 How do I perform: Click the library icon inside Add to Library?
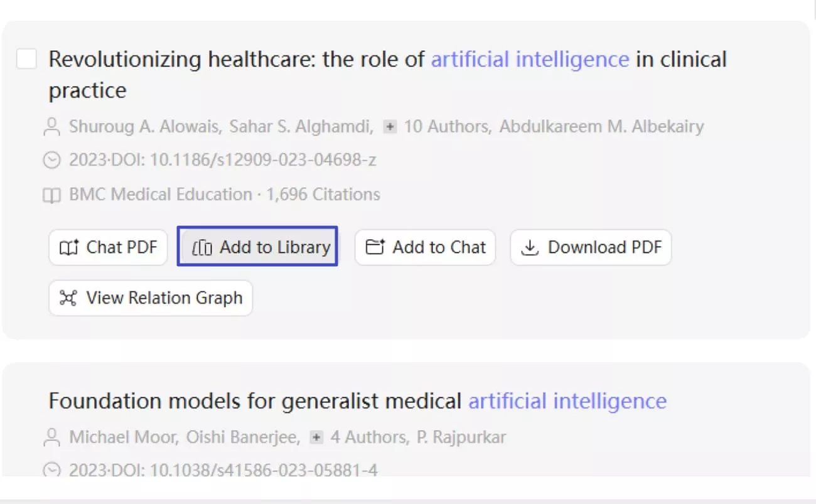click(x=201, y=247)
